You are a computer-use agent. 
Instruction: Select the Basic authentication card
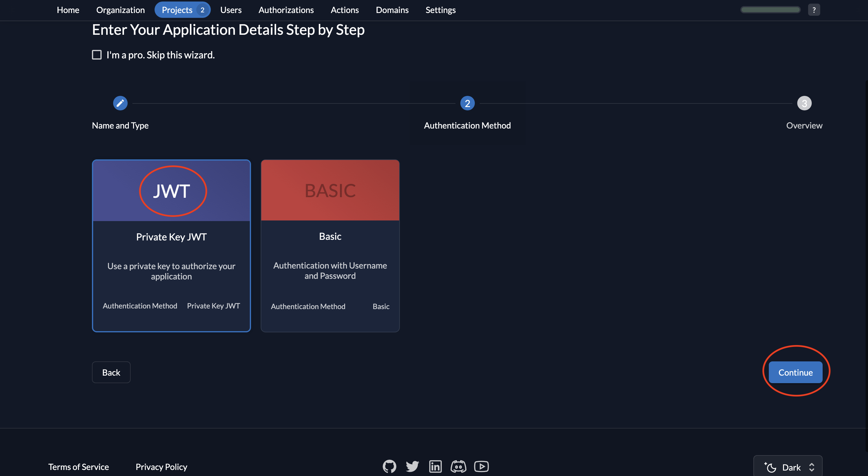tap(330, 246)
